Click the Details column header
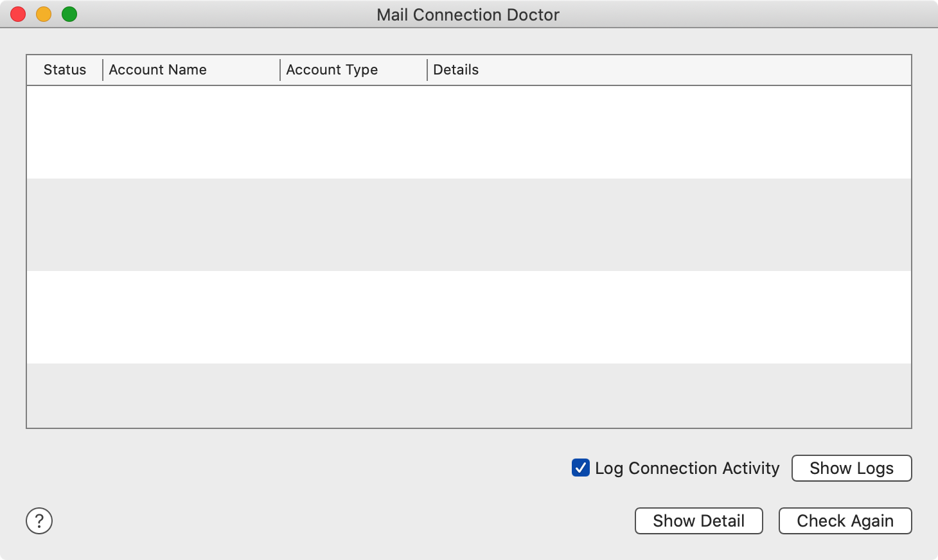 coord(456,70)
